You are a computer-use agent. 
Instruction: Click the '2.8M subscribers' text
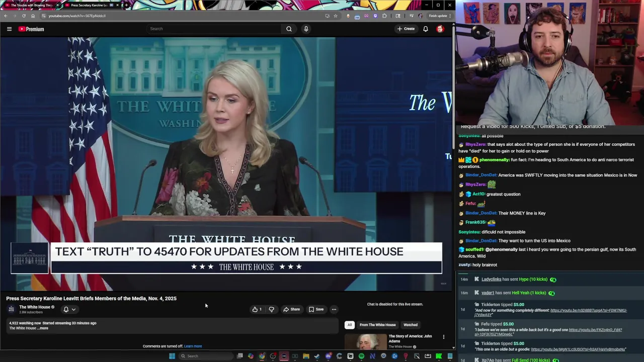[x=31, y=312]
